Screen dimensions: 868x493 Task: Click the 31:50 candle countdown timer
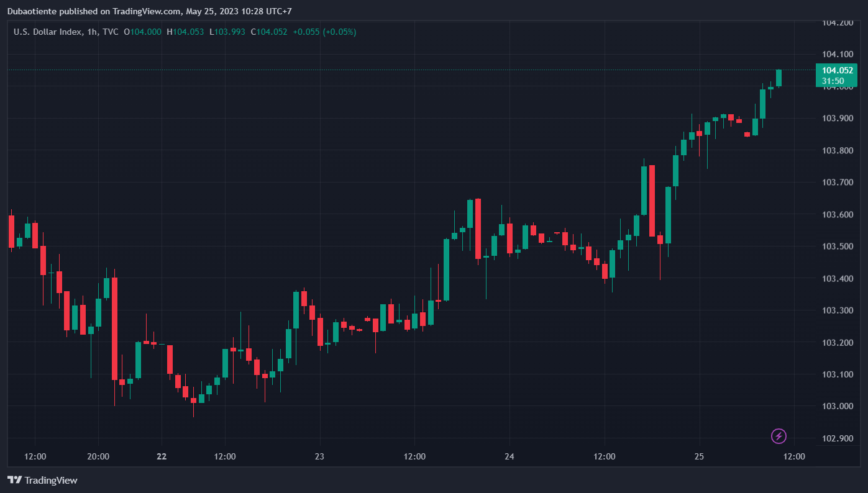pos(833,81)
